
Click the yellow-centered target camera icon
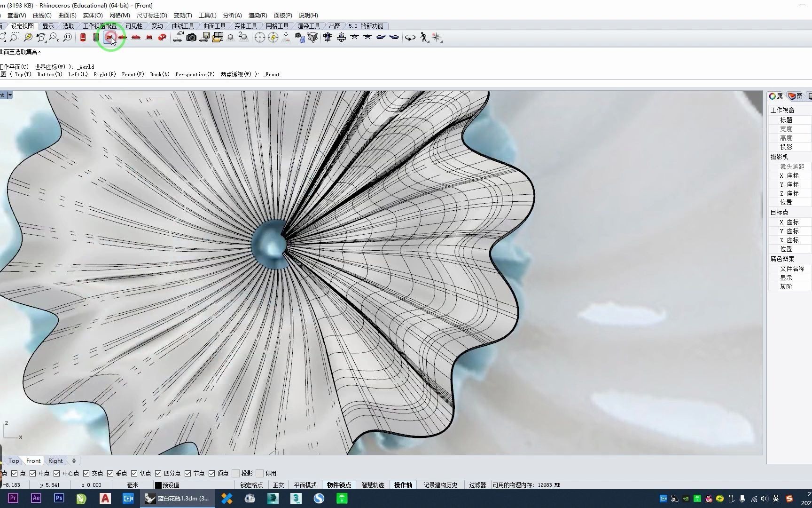tap(273, 37)
